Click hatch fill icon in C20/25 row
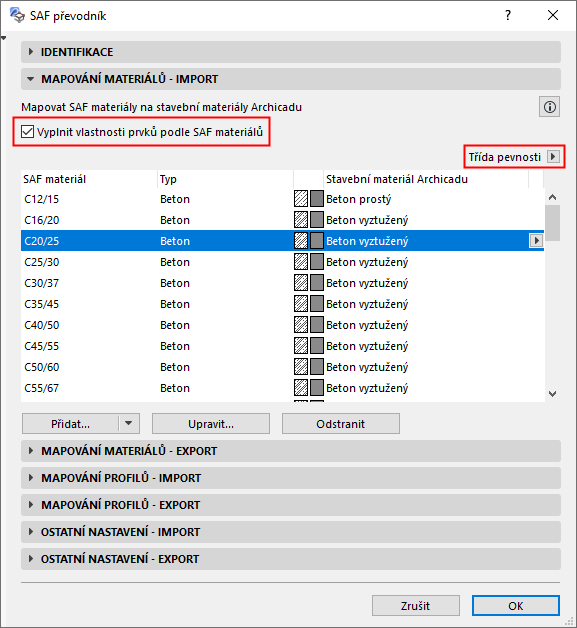577x628 pixels. 301,241
